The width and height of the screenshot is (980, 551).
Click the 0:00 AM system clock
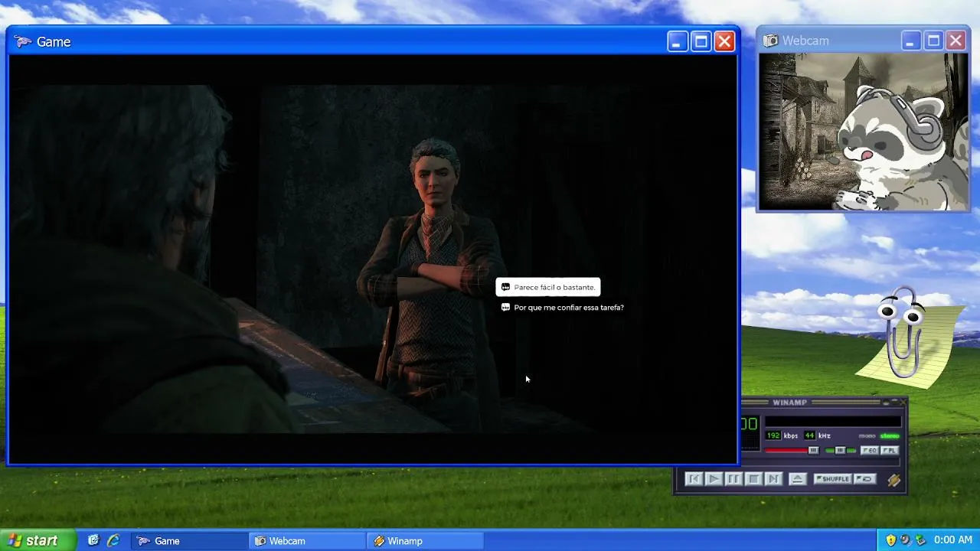click(x=953, y=540)
